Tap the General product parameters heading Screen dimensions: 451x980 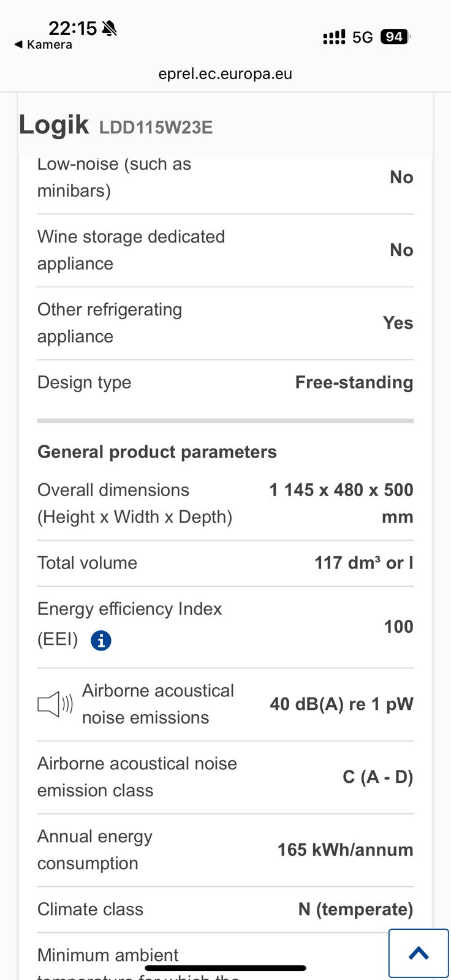[157, 452]
